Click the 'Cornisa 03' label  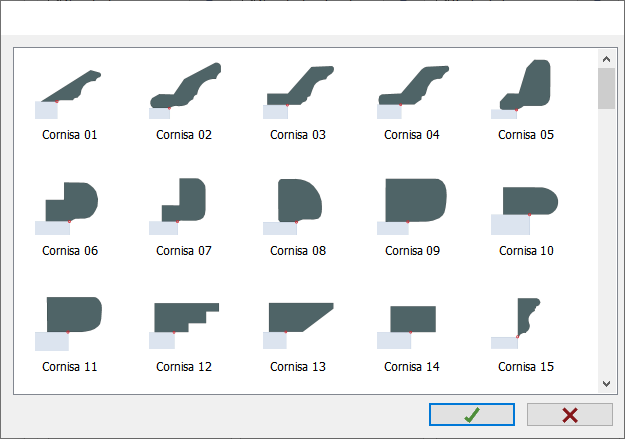click(x=298, y=135)
